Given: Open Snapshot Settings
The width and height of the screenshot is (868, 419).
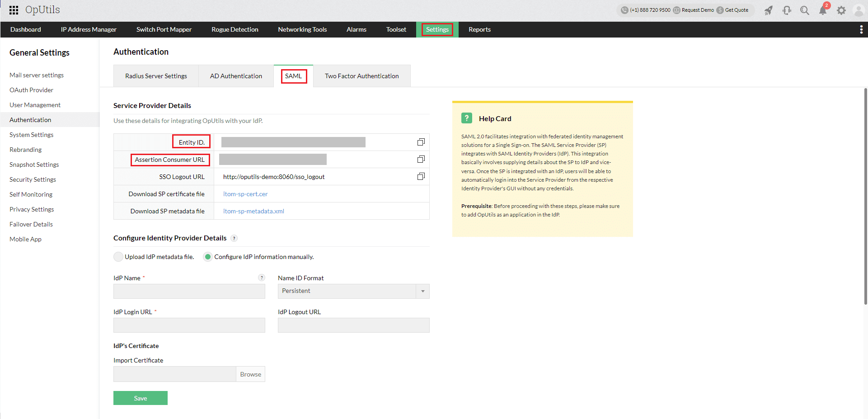Looking at the screenshot, I should click(x=34, y=165).
